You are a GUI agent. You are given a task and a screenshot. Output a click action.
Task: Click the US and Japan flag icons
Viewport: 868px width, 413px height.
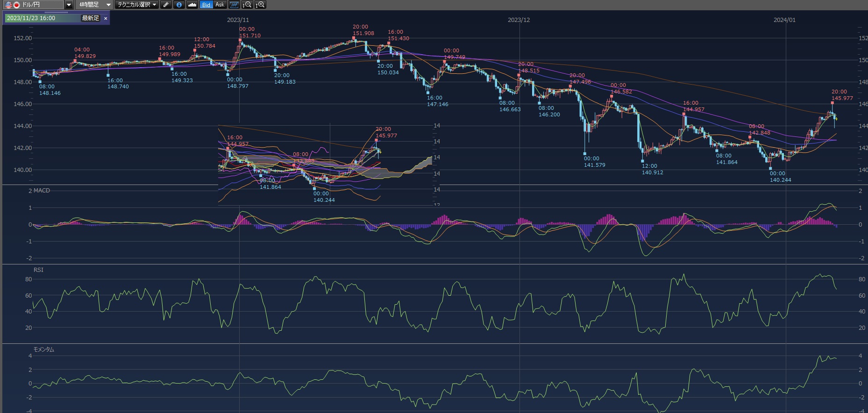pos(12,5)
